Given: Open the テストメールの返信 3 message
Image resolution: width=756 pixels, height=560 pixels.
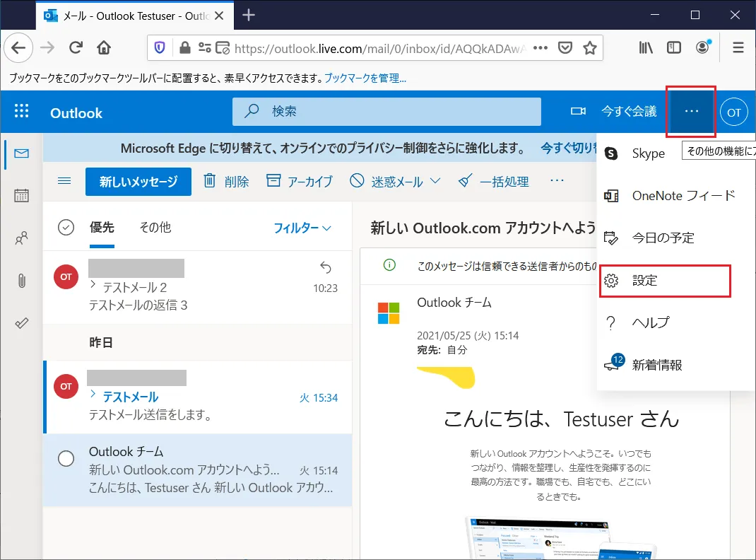Looking at the screenshot, I should point(198,288).
